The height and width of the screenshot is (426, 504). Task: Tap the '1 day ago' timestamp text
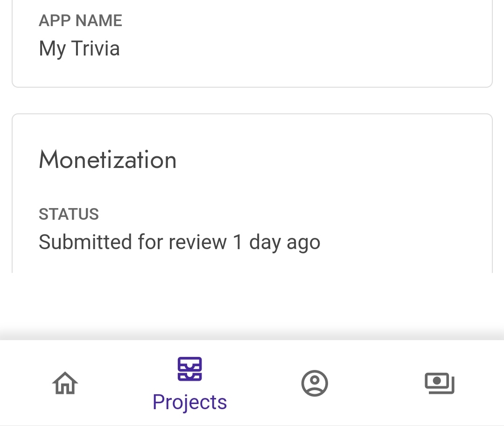click(276, 242)
